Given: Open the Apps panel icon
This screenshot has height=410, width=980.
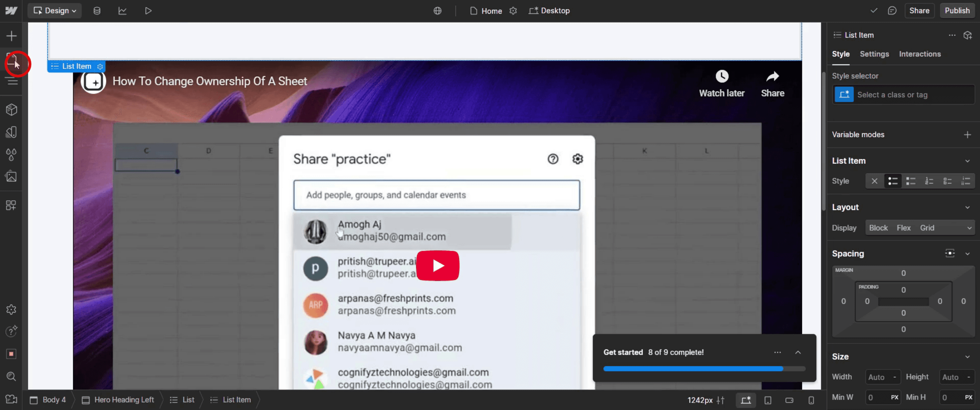Looking at the screenshot, I should click(11, 205).
